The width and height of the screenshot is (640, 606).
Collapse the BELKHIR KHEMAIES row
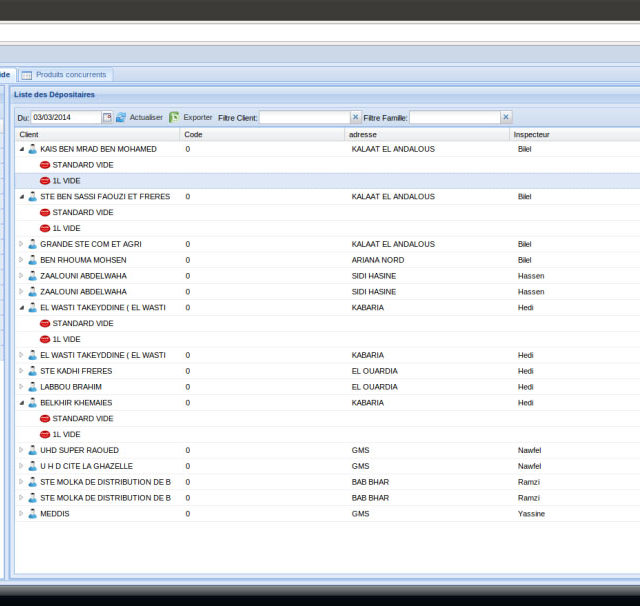(x=22, y=403)
